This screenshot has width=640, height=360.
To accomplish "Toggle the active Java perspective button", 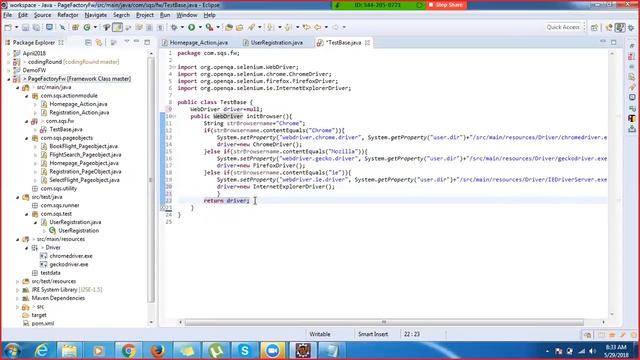I will click(x=620, y=27).
